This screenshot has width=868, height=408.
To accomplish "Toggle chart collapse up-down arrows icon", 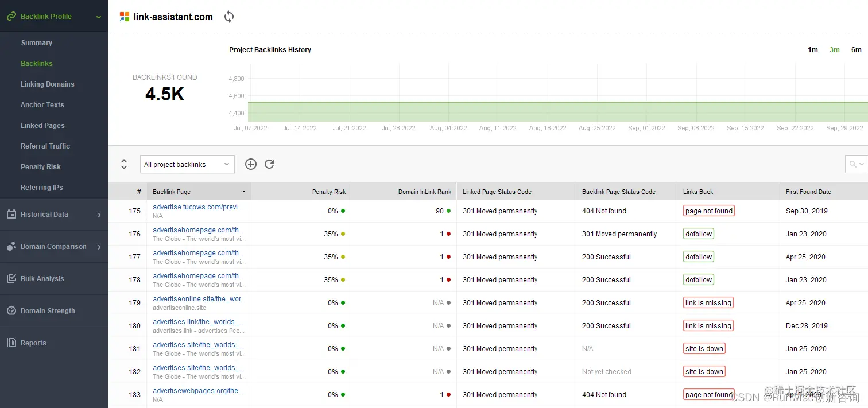I will 124,164.
